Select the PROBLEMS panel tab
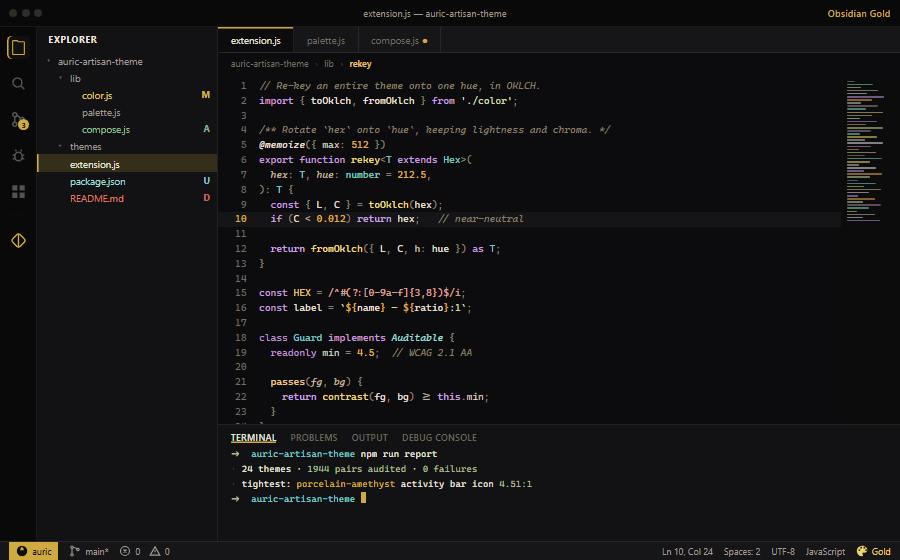 tap(314, 438)
